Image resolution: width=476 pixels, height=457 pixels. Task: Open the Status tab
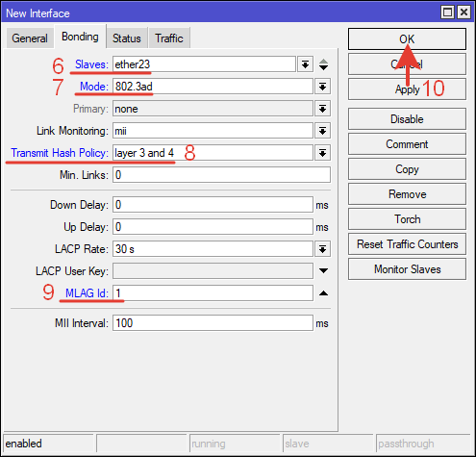pyautogui.click(x=127, y=38)
